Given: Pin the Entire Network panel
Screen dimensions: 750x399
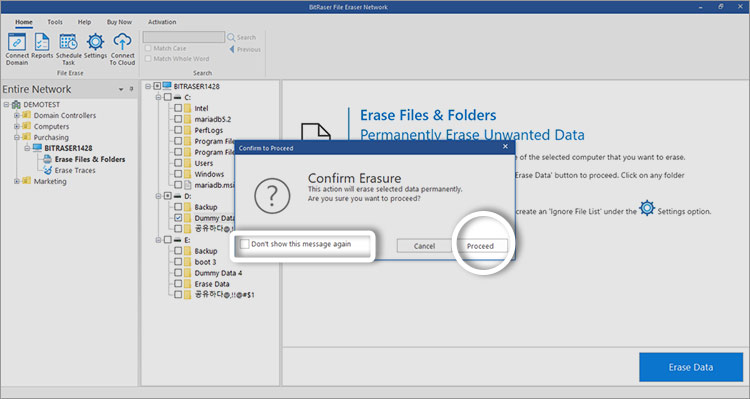Looking at the screenshot, I should pos(131,89).
